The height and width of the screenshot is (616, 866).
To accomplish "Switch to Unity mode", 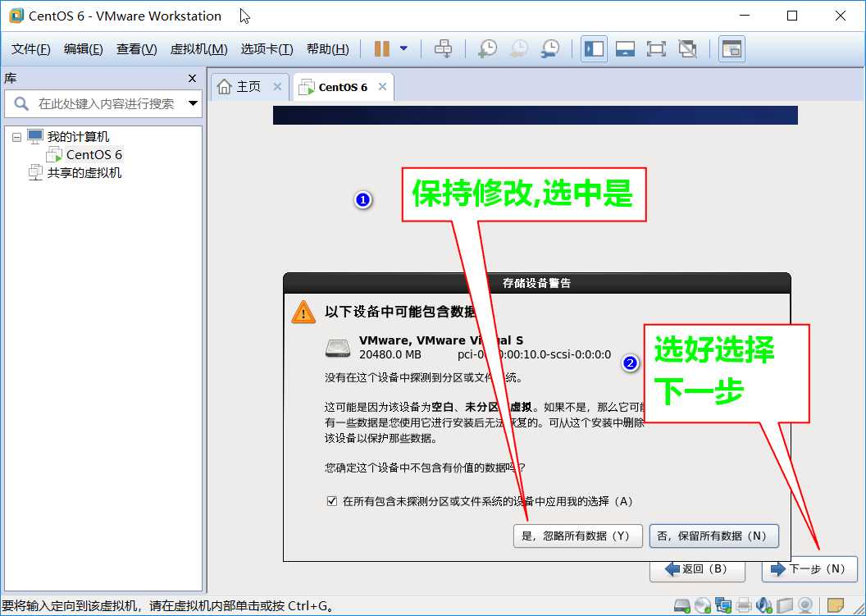I will coord(687,48).
